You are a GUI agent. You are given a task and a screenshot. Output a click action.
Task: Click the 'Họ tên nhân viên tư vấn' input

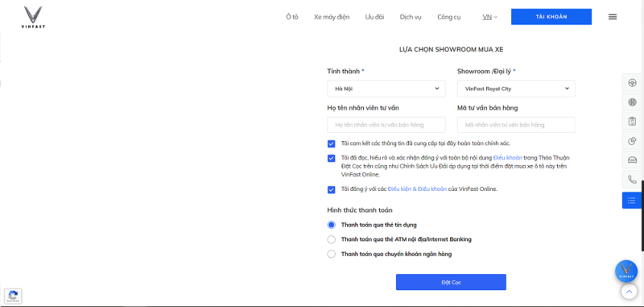386,125
